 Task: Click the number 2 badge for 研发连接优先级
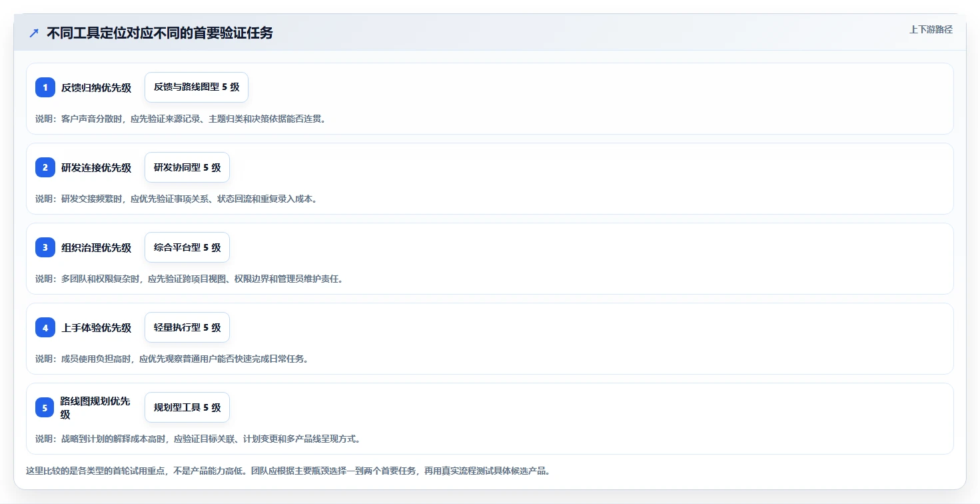pos(45,167)
